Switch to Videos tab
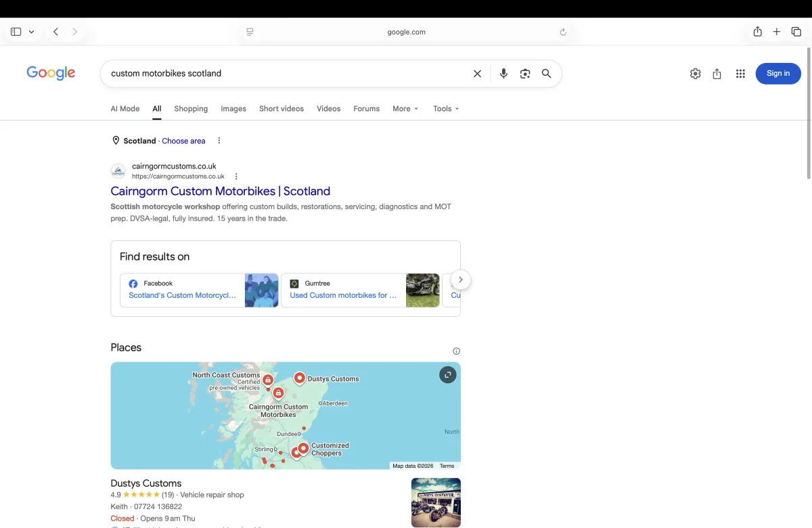 [x=329, y=108]
